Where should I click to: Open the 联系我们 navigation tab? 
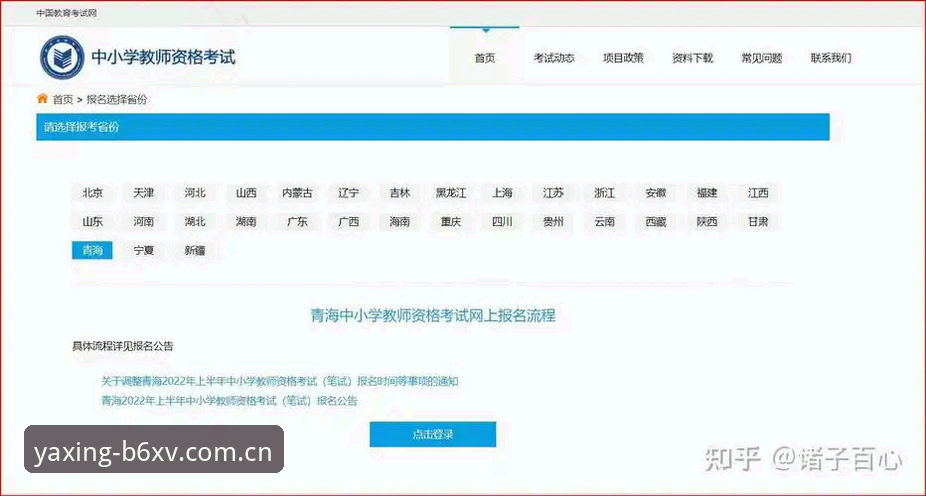coord(831,58)
